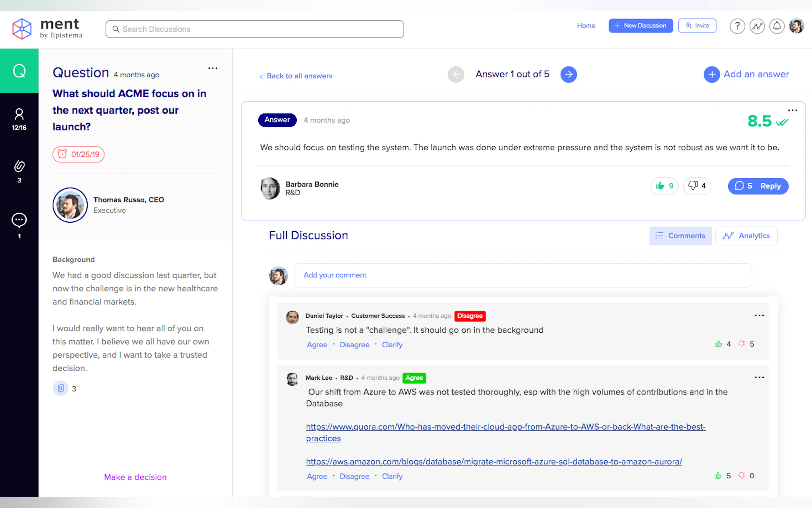812x508 pixels.
Task: Thumbs up Daniel Taylor's comment
Action: (718, 344)
